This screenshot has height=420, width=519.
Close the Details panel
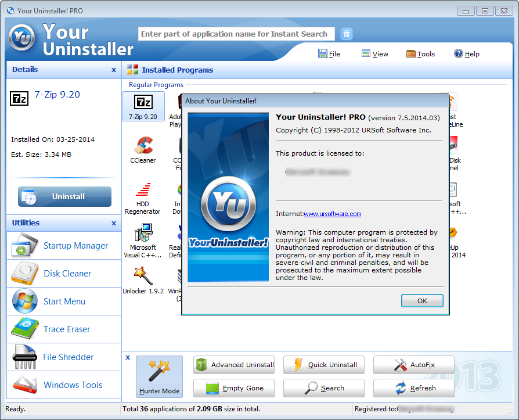tap(114, 70)
